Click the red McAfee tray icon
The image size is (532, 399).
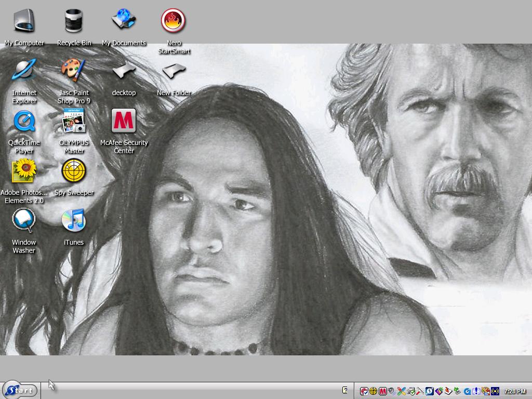(x=383, y=391)
